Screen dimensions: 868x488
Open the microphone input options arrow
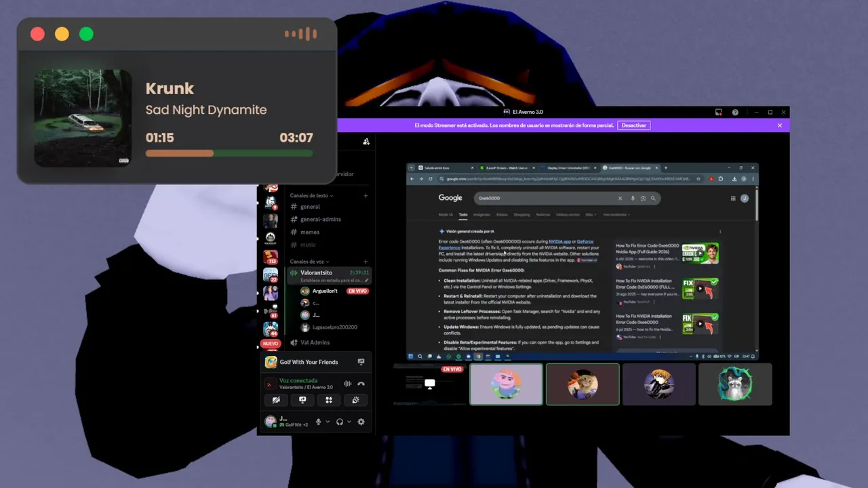click(328, 422)
